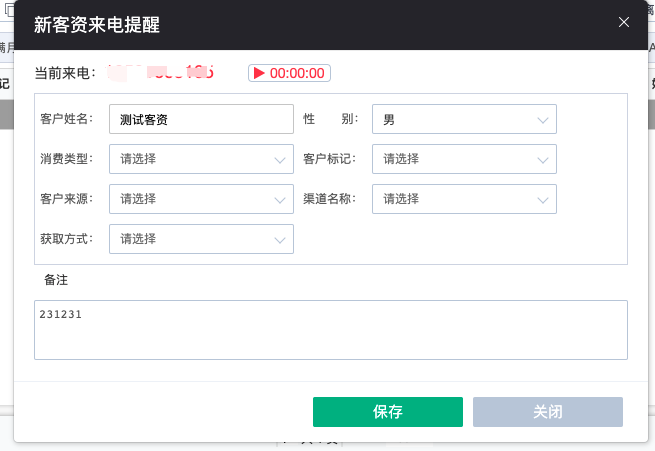Click inside the 备注 remarks text area
Viewport: 655px width, 451px height.
pyautogui.click(x=330, y=330)
